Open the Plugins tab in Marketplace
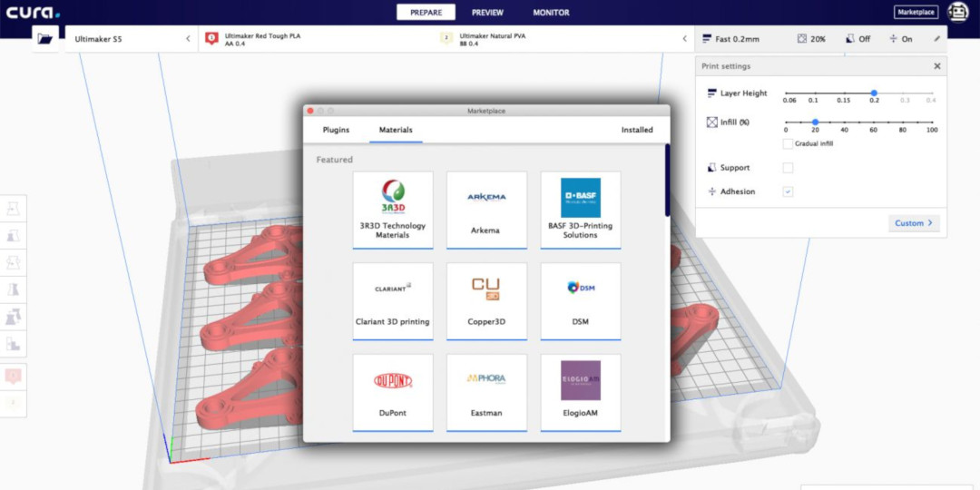Screen dimensions: 980x490 tap(337, 130)
